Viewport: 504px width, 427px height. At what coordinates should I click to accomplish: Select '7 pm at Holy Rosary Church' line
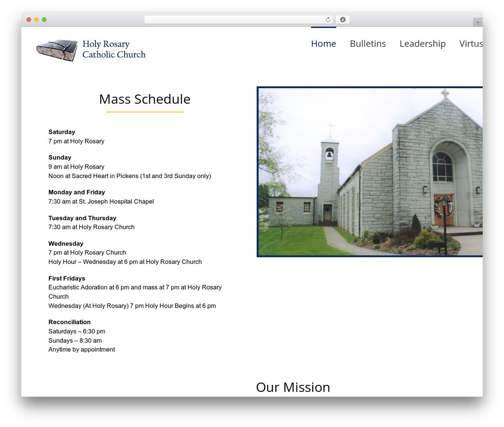pos(87,253)
